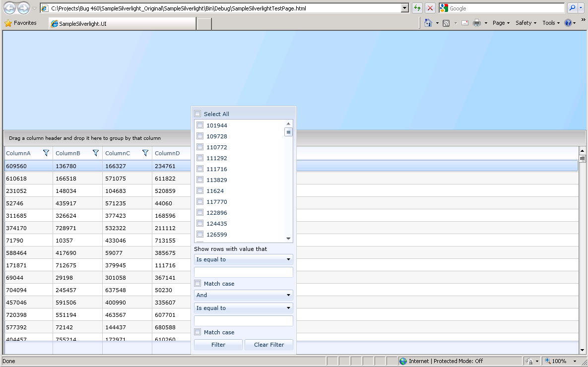Check the 110772 value checkbox
Viewport: 588px width, 367px height.
(200, 147)
